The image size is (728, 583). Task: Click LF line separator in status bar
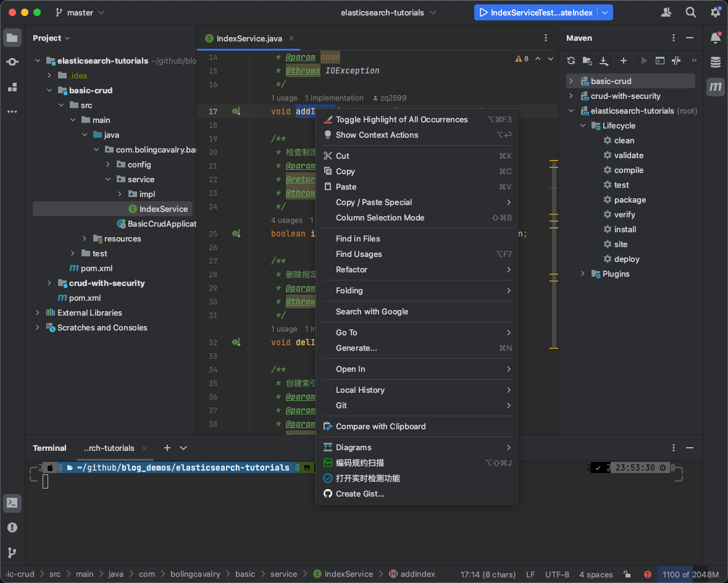tap(530, 574)
